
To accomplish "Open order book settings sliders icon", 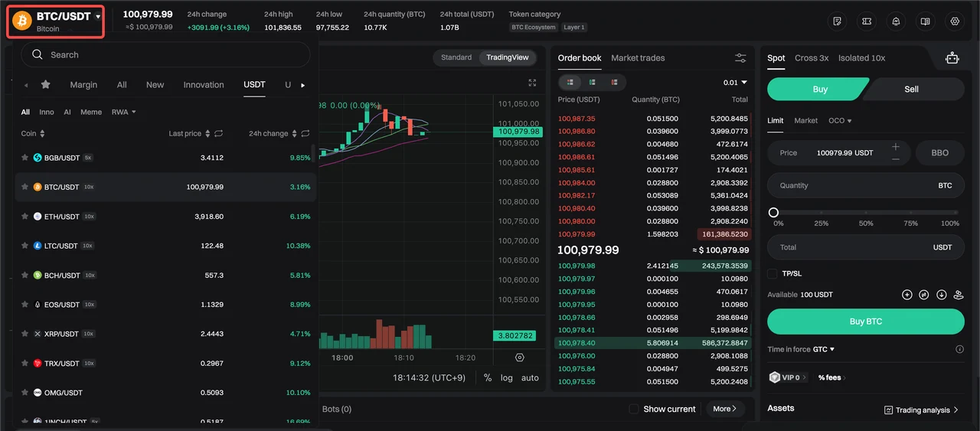I will tap(740, 58).
